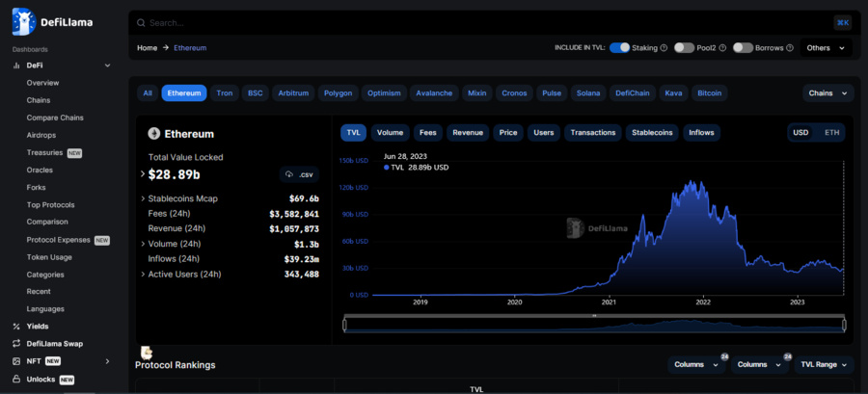Screen dimensions: 868x394
Task: Expand the Stablecoins Mcap row
Action: (x=143, y=199)
